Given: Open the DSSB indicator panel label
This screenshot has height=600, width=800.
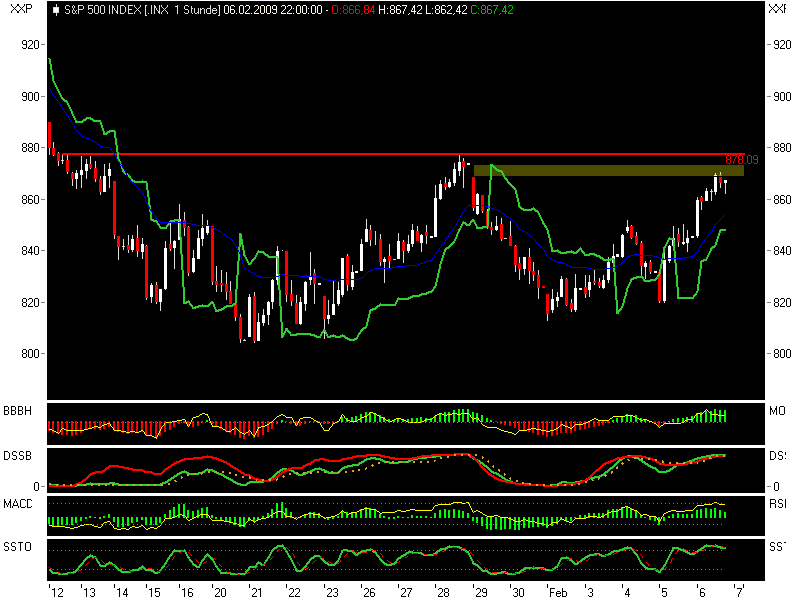Looking at the screenshot, I should point(17,455).
